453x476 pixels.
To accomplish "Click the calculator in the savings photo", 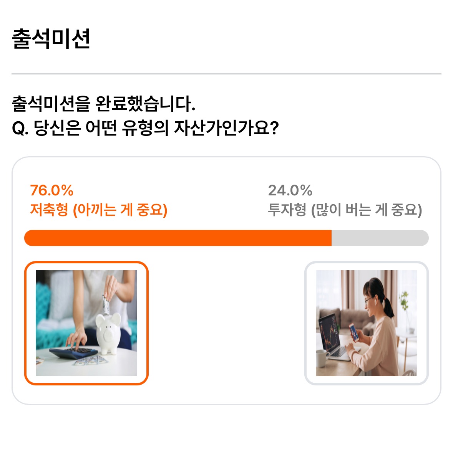I will tap(73, 353).
